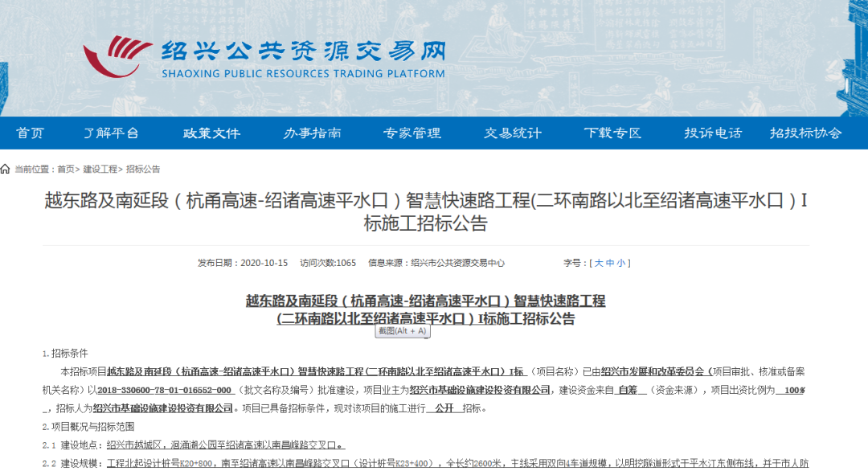Click the home icon beside 当前位置
Screen dimensions: 868x475
click(x=6, y=169)
